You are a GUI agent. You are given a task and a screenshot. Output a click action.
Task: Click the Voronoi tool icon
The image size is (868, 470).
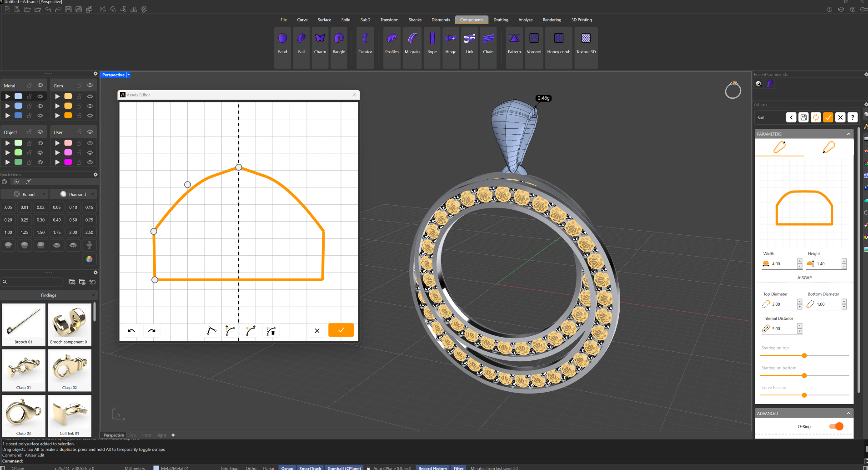534,39
